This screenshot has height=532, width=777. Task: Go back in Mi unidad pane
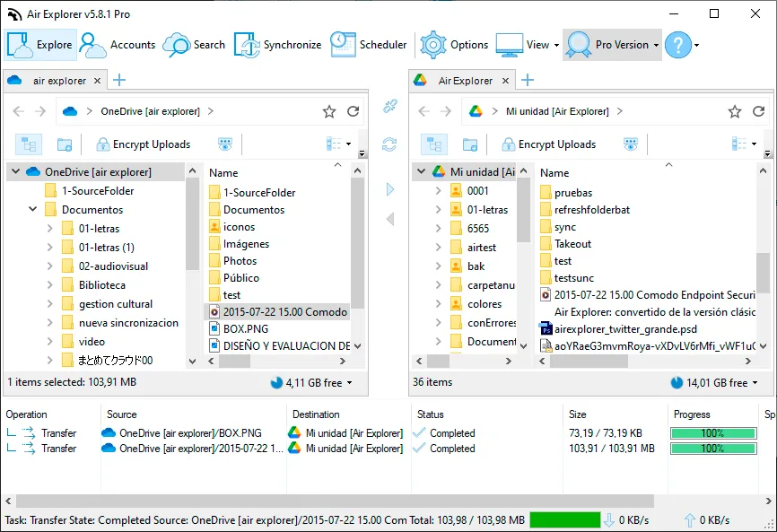(x=423, y=111)
